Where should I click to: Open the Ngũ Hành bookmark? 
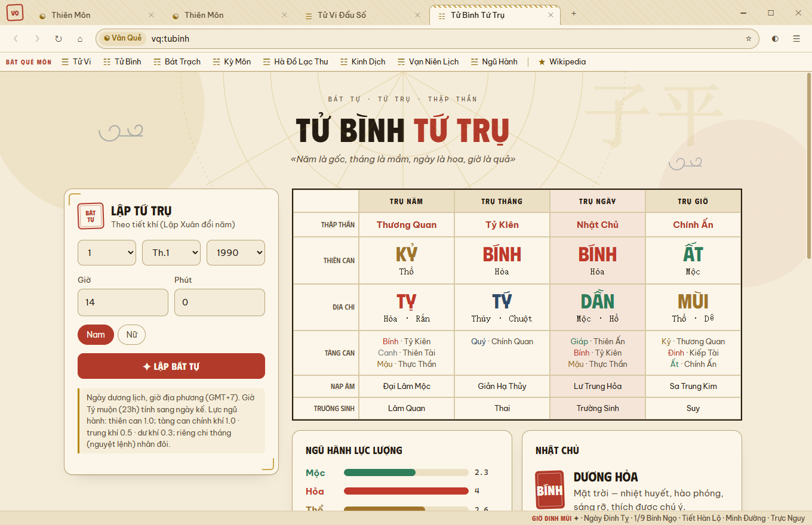(x=494, y=61)
